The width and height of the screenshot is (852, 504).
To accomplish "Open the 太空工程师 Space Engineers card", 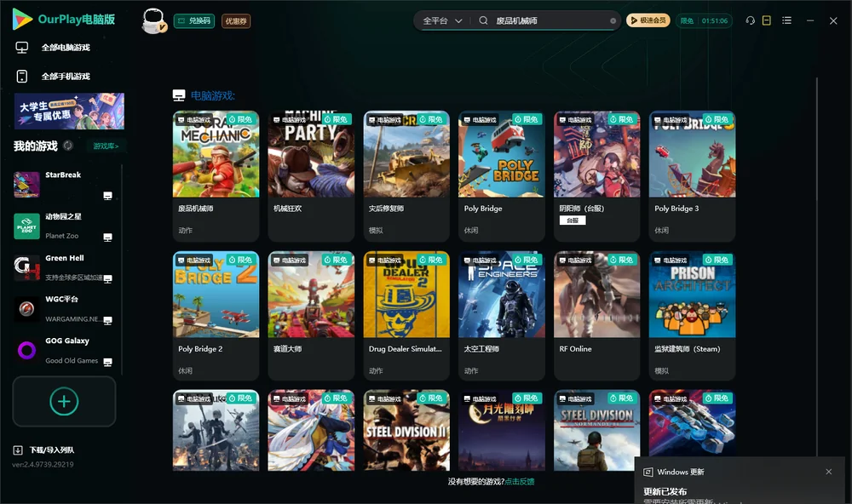I will tap(502, 316).
